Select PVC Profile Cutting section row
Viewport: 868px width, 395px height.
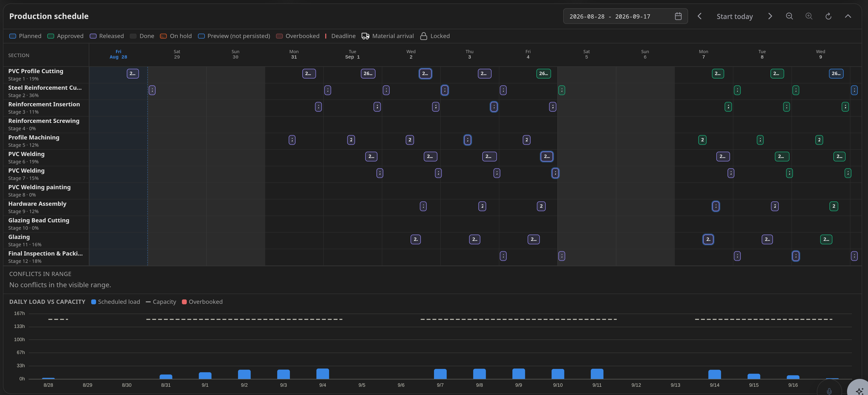point(46,75)
